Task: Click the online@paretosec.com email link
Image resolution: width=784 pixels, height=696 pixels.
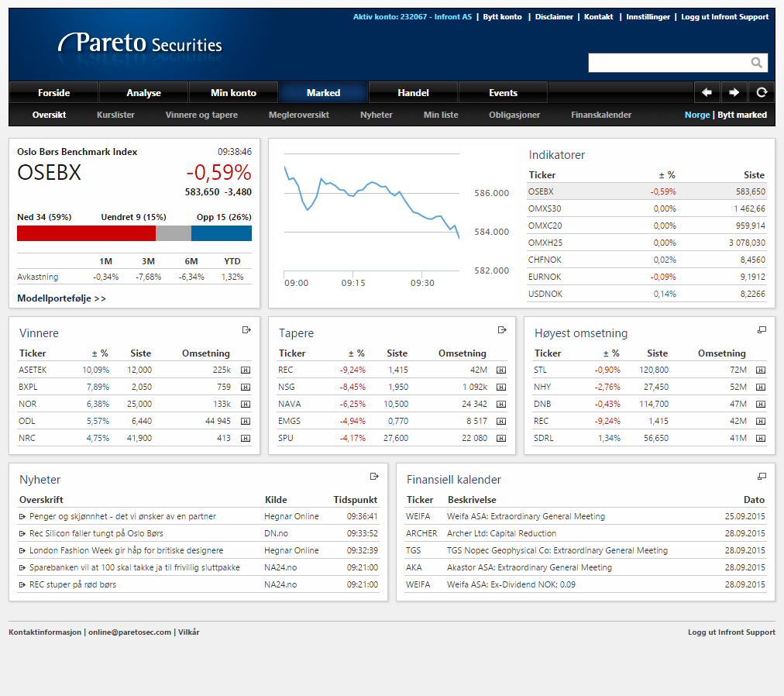Action: [129, 632]
